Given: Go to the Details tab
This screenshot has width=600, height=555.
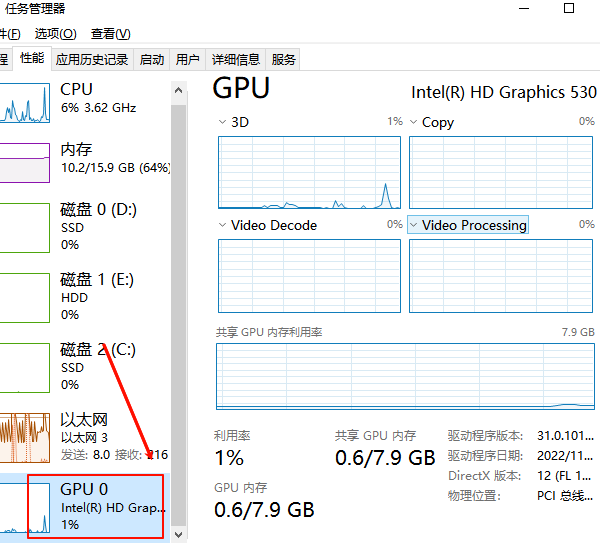Looking at the screenshot, I should [x=236, y=59].
